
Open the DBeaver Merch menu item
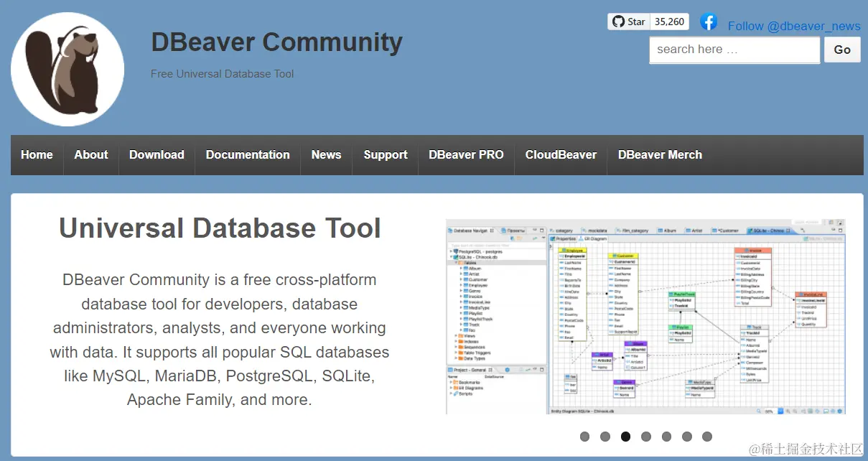pyautogui.click(x=660, y=155)
